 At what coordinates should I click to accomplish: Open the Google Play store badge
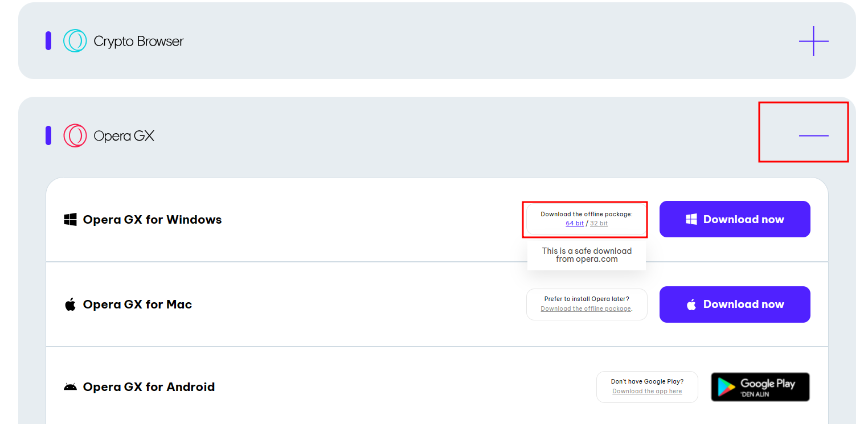pos(760,387)
